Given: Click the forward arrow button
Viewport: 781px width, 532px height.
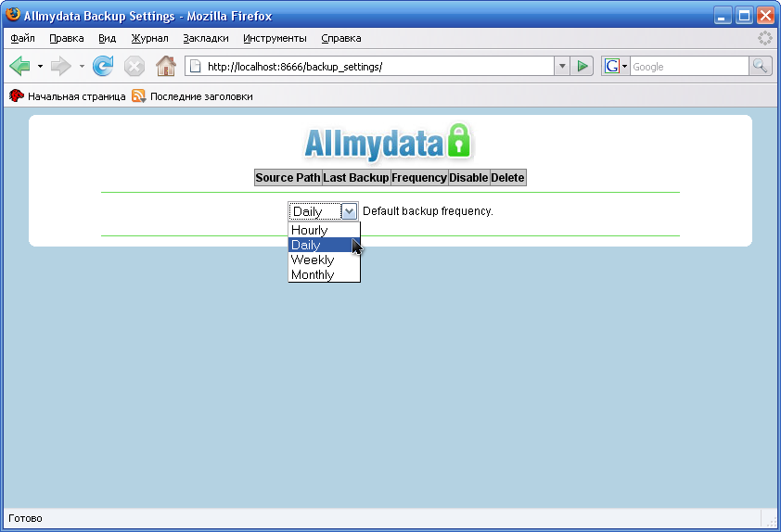Looking at the screenshot, I should 61,66.
